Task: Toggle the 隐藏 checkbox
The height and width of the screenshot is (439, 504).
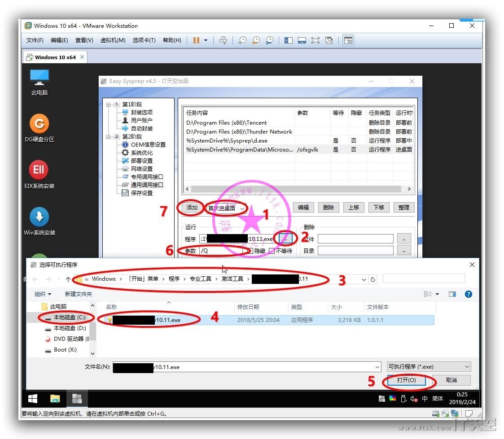Action: 250,251
